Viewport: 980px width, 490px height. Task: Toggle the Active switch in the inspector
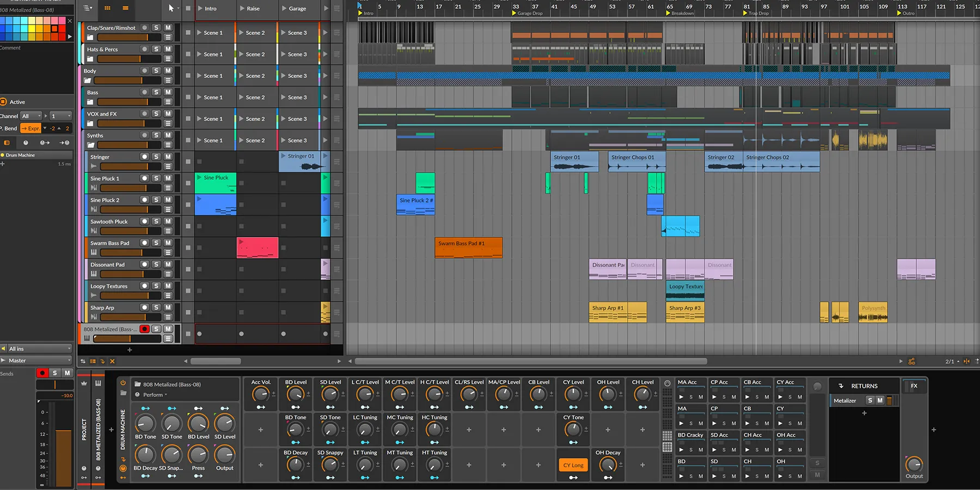[4, 101]
